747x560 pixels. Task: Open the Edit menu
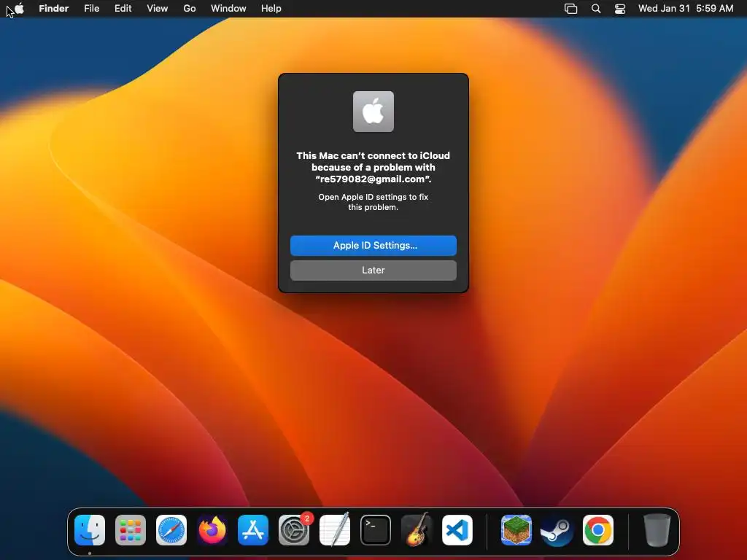tap(123, 9)
